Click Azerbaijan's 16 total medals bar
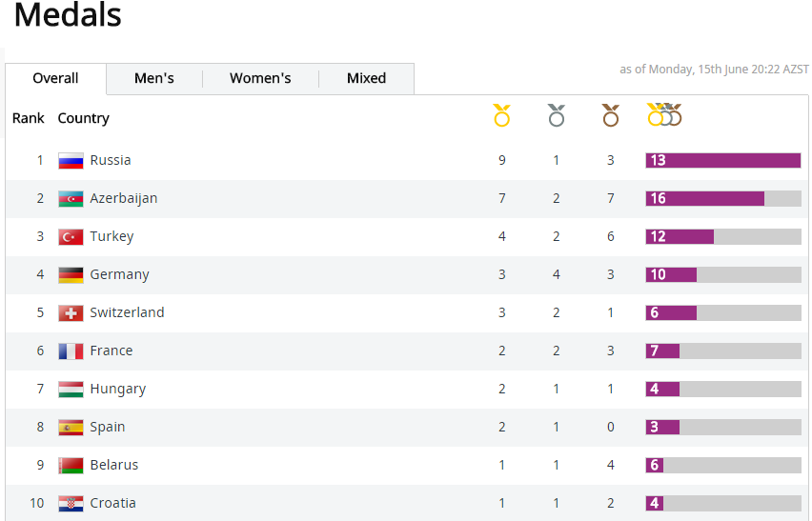This screenshot has width=812, height=521. coord(705,199)
